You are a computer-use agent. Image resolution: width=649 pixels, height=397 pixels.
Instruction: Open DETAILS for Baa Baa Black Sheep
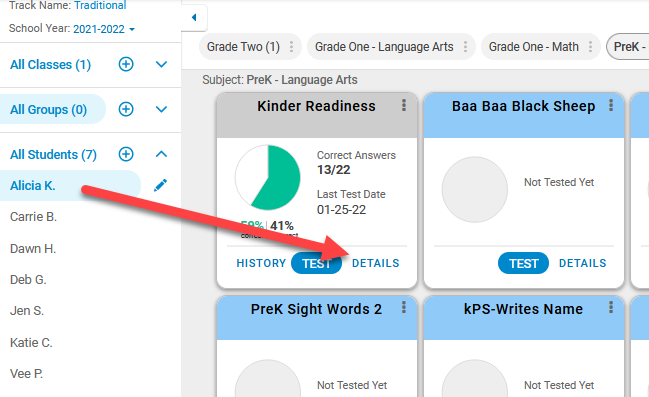[582, 263]
